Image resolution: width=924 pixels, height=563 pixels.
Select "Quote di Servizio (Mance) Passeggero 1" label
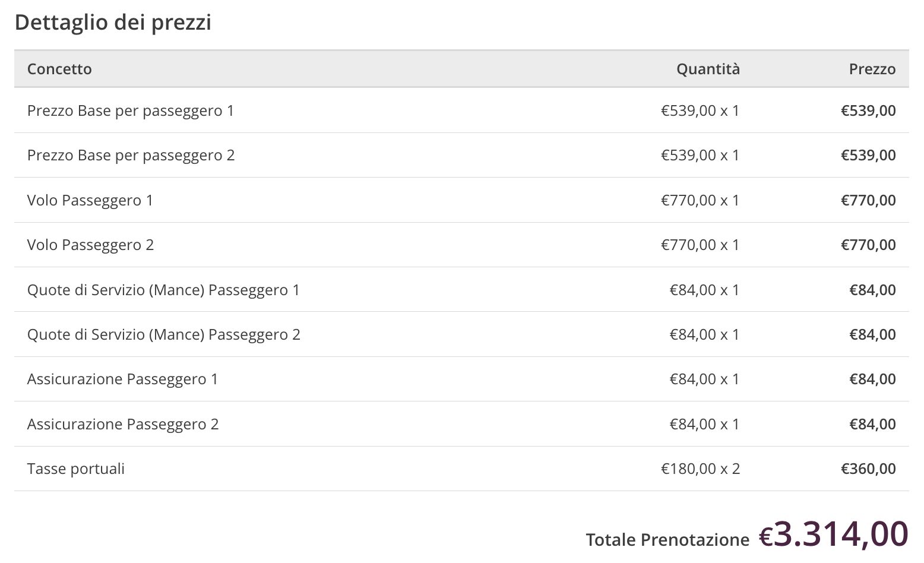[x=163, y=290]
